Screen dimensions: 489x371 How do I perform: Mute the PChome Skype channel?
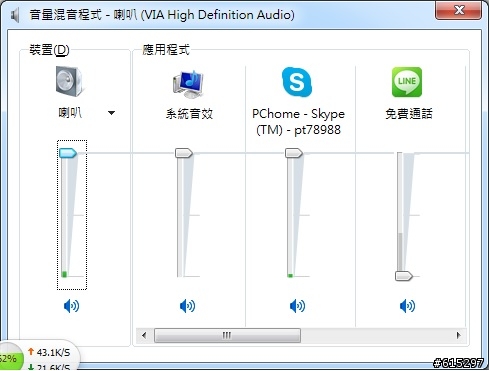coord(297,306)
